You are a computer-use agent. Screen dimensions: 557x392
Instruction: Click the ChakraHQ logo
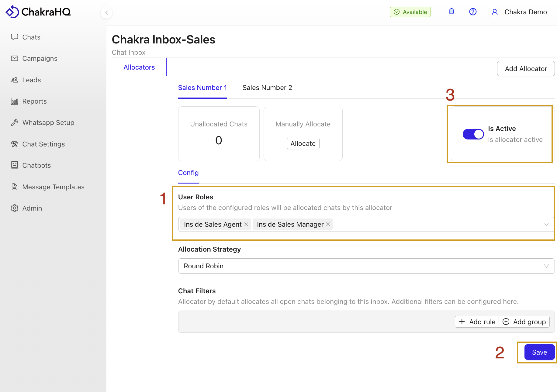pos(38,12)
